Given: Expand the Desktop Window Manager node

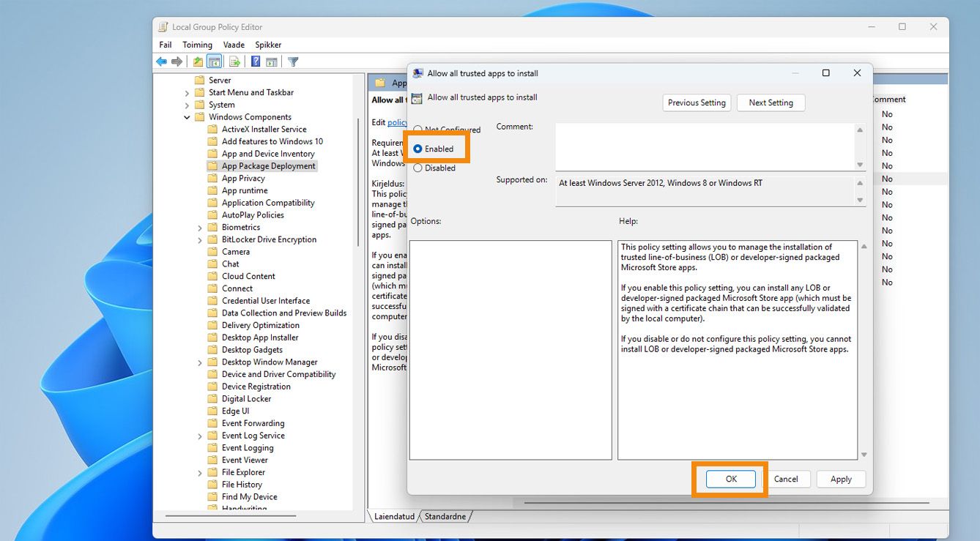Looking at the screenshot, I should 200,362.
